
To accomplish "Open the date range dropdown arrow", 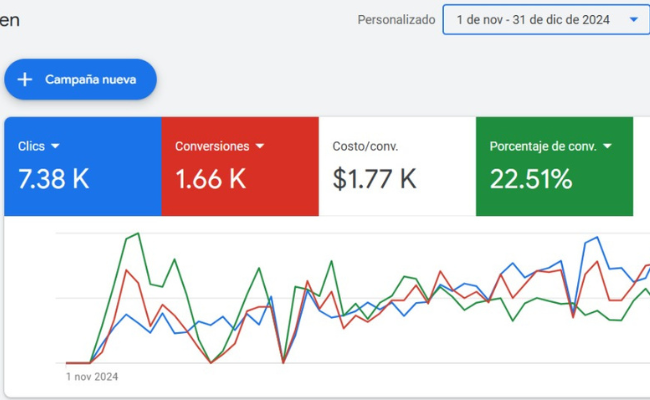I will [x=633, y=19].
